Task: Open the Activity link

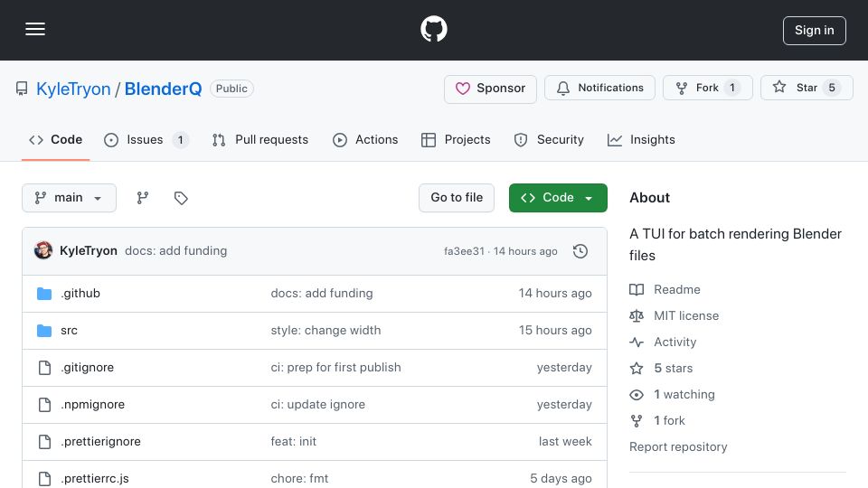Action: [675, 342]
